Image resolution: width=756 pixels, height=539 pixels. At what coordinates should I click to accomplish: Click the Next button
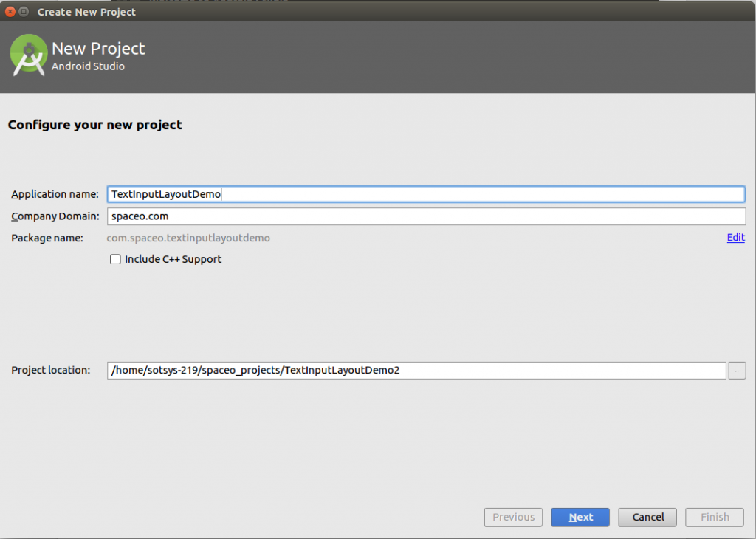coord(580,518)
